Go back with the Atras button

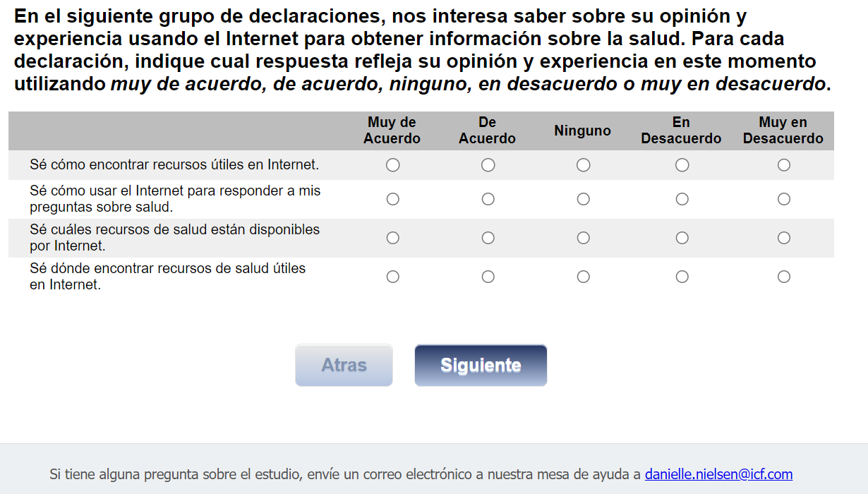tap(344, 365)
